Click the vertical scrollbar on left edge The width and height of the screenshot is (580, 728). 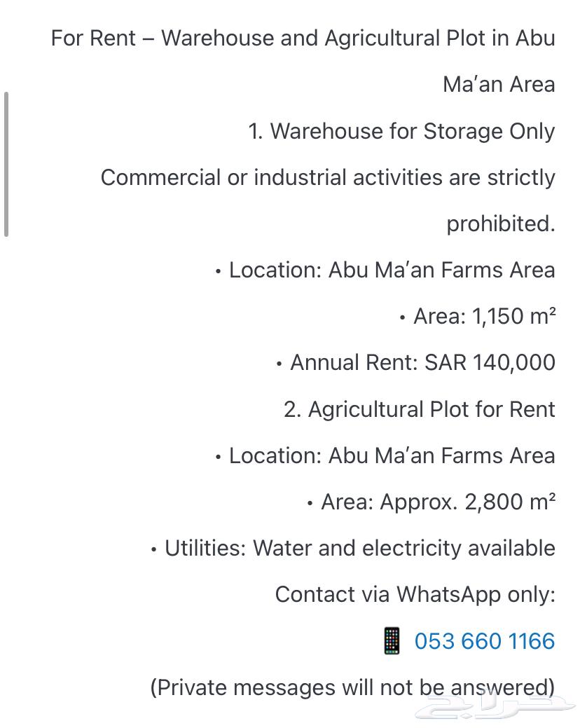tap(6, 165)
